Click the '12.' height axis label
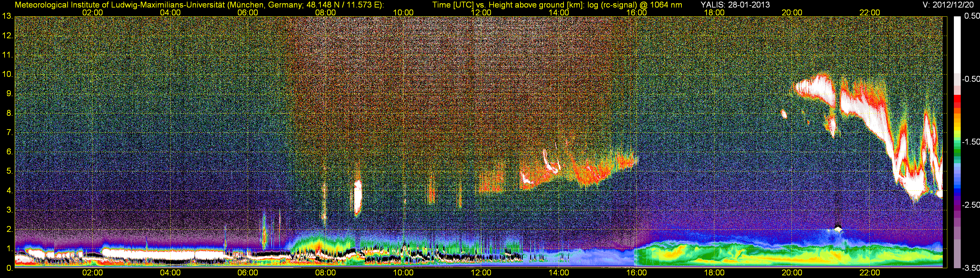 pos(7,36)
